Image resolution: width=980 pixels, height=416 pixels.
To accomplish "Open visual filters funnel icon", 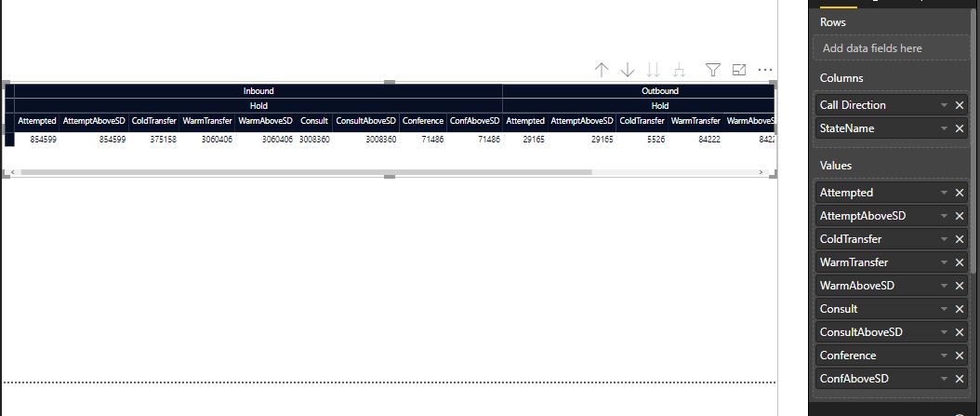I will tap(713, 70).
